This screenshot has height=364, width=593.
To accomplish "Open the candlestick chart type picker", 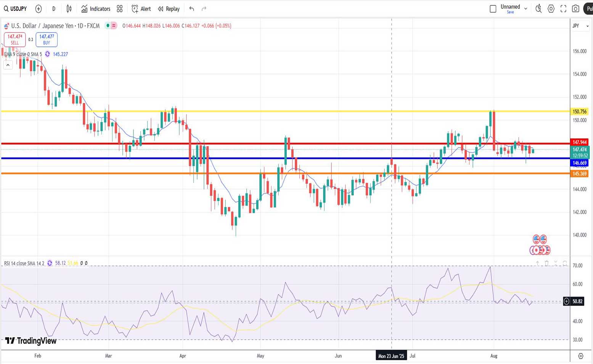I will coord(69,9).
